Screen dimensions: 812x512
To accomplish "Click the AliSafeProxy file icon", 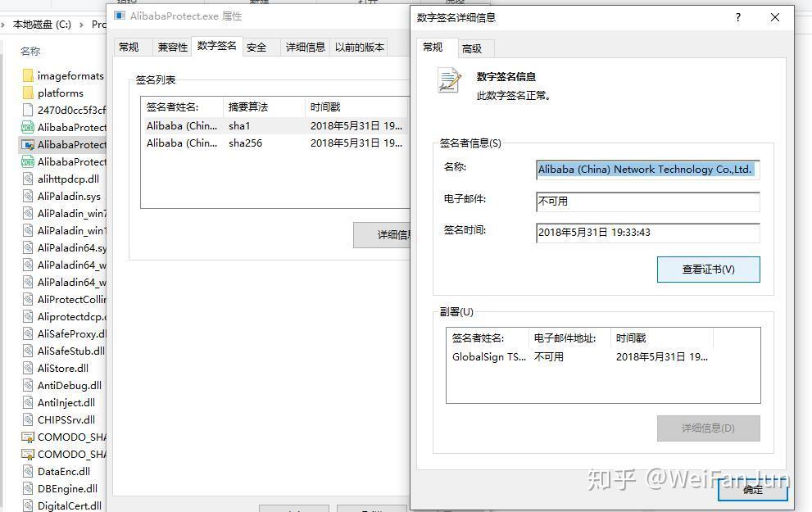I will tap(28, 334).
